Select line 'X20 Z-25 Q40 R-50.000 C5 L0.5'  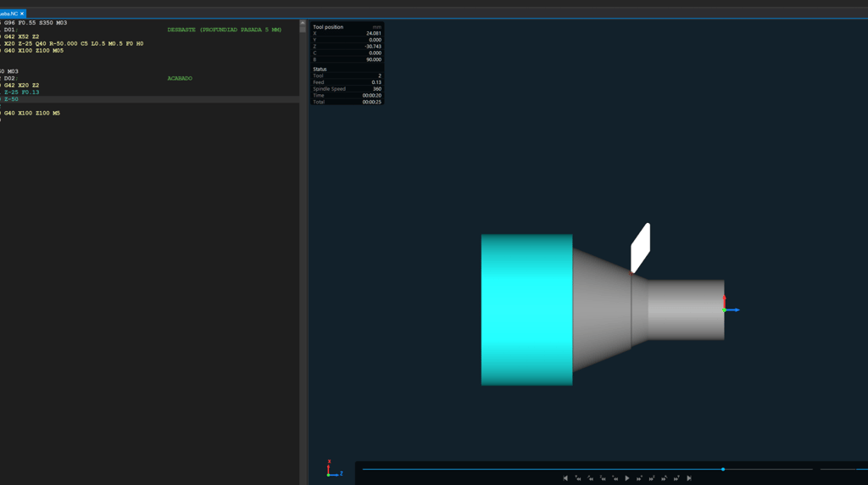click(x=54, y=44)
